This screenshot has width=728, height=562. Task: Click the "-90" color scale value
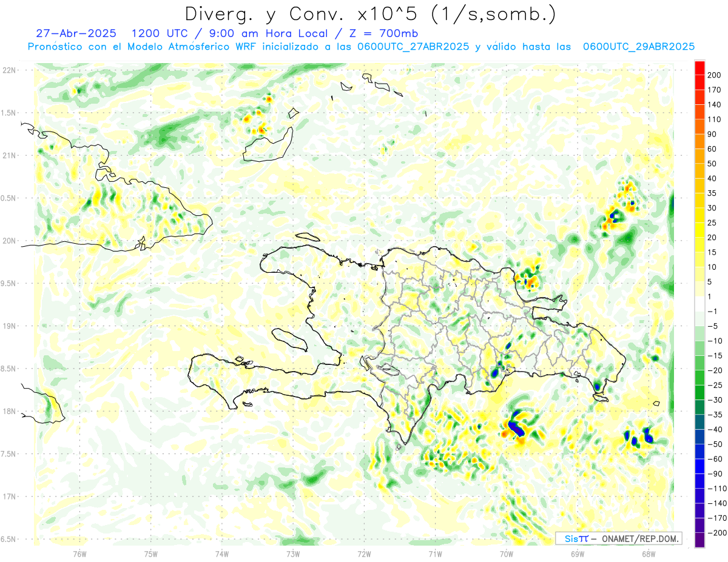(x=714, y=473)
